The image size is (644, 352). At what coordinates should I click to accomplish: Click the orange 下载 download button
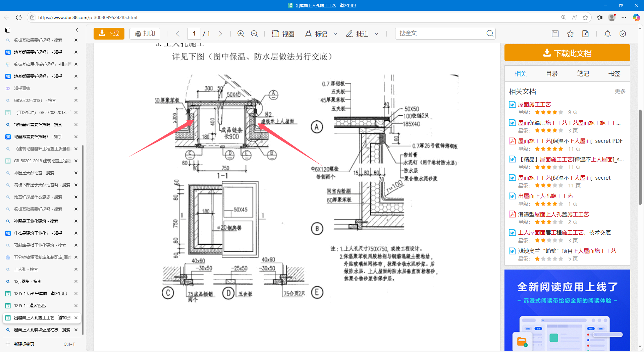coord(109,34)
